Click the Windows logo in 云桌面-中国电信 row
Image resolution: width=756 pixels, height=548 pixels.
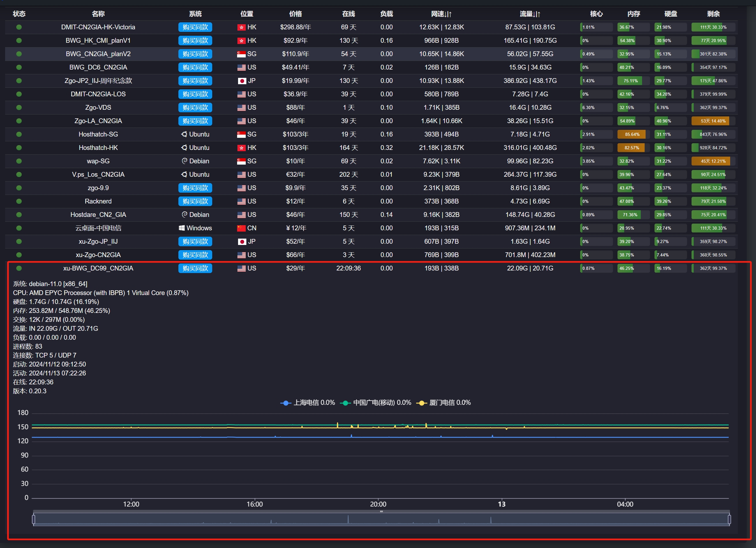[182, 228]
